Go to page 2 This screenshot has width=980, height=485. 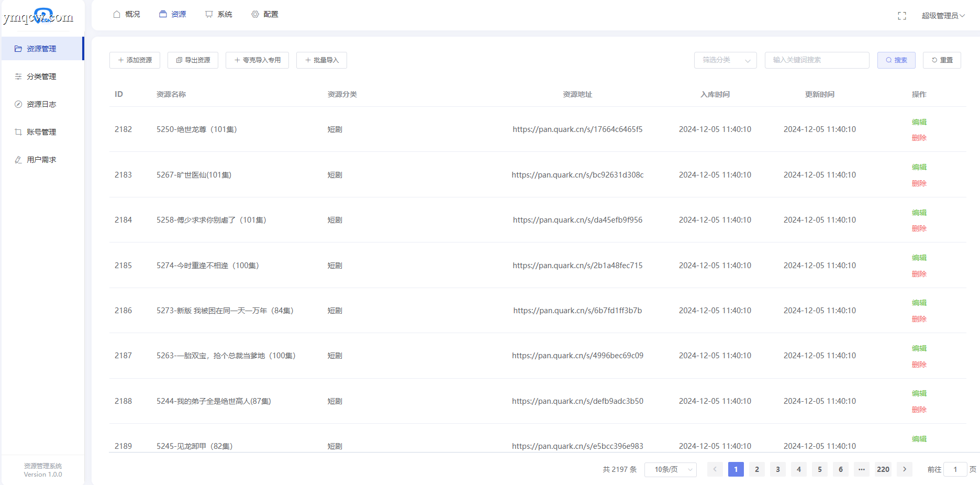pyautogui.click(x=756, y=469)
